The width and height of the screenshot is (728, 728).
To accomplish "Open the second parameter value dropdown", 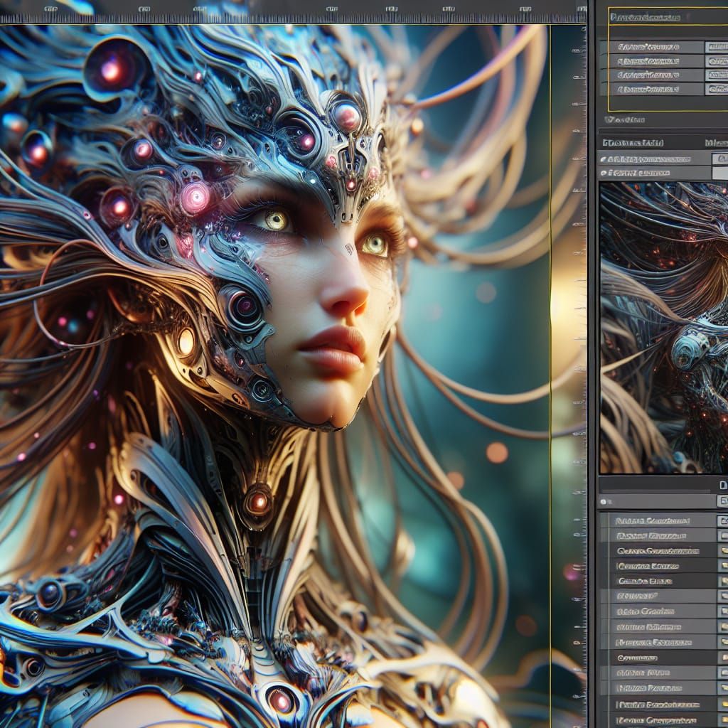I will (717, 60).
